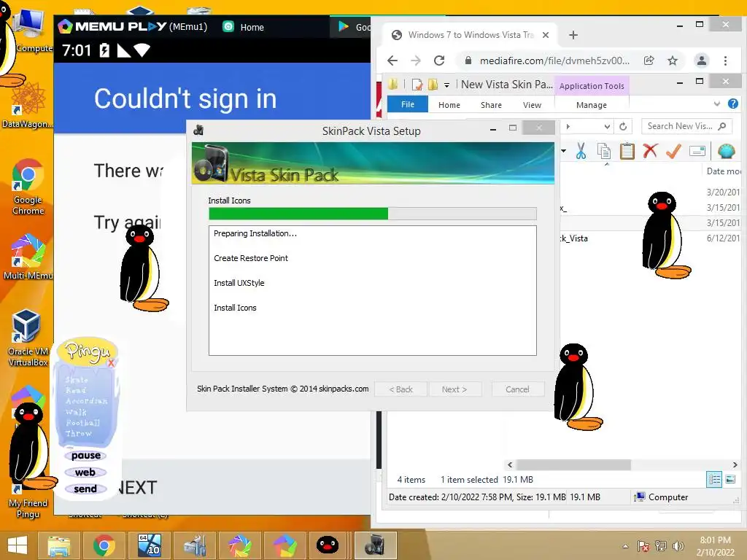Switch Explorer to large icons view
This screenshot has height=560, width=747.
point(729,479)
